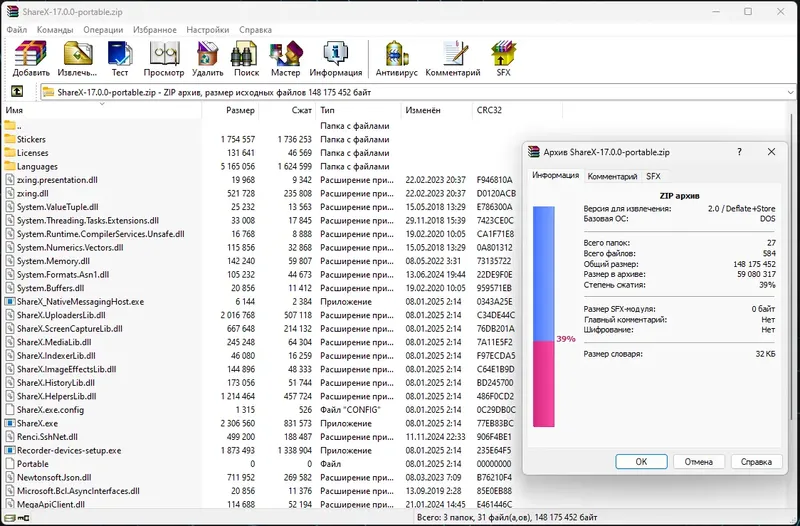The height and width of the screenshot is (526, 800).
Task: Select the Stickers folder icon
Action: click(10, 139)
